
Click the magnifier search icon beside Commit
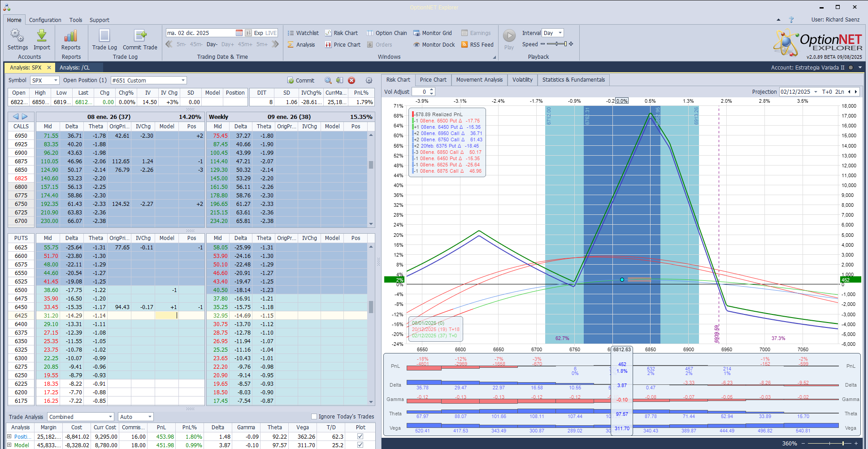[328, 80]
